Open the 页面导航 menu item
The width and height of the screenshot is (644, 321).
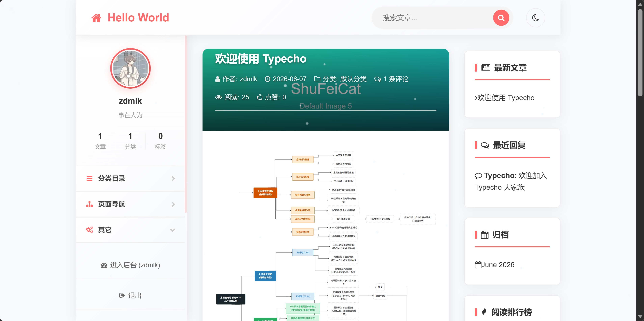tap(130, 204)
